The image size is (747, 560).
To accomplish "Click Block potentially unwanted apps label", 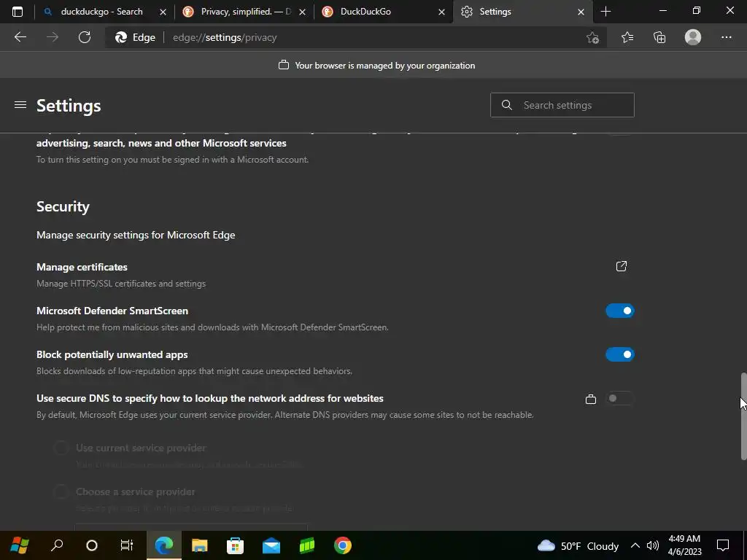I will point(112,355).
